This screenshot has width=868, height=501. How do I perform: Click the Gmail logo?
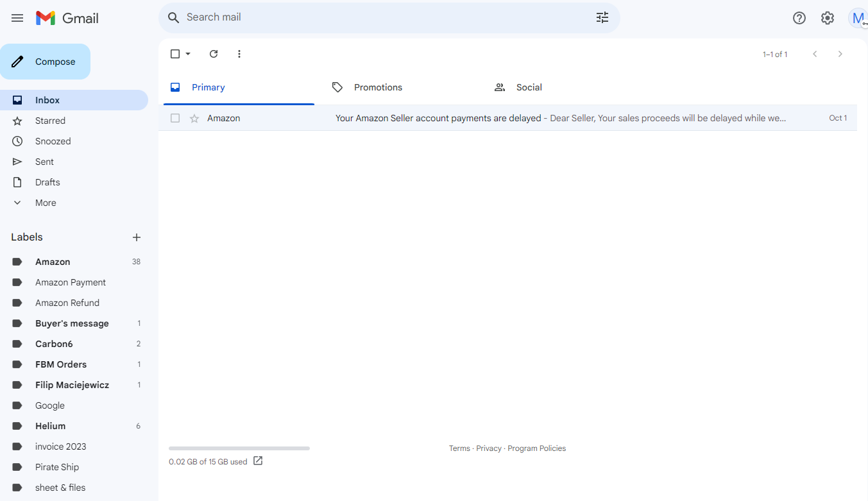point(67,18)
